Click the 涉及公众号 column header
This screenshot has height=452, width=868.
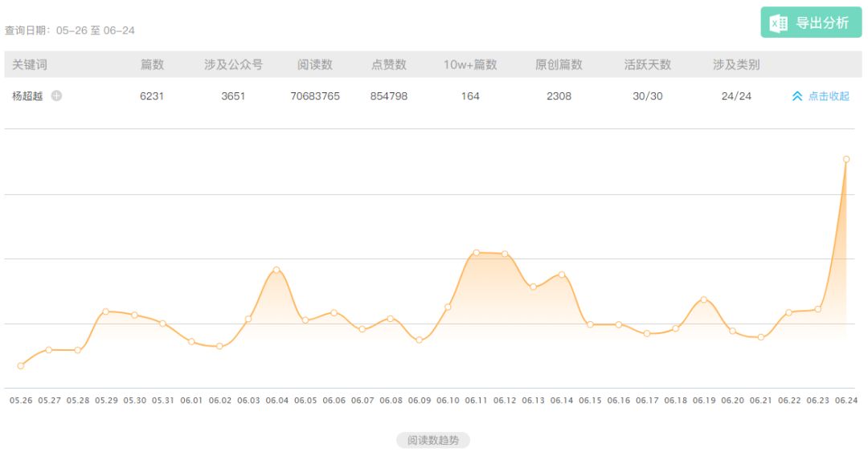(x=233, y=64)
